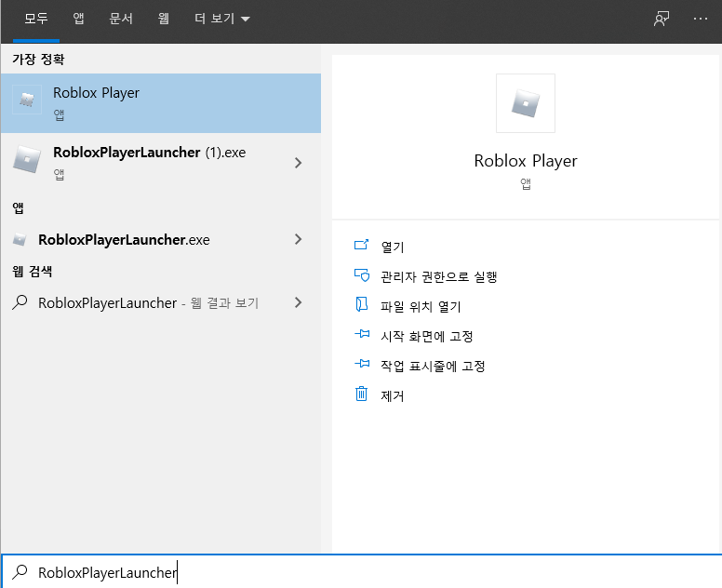Viewport: 722px width, 588px height.
Task: Expand RobloxPlayerLauncher.exe result chevron
Action: [x=299, y=239]
